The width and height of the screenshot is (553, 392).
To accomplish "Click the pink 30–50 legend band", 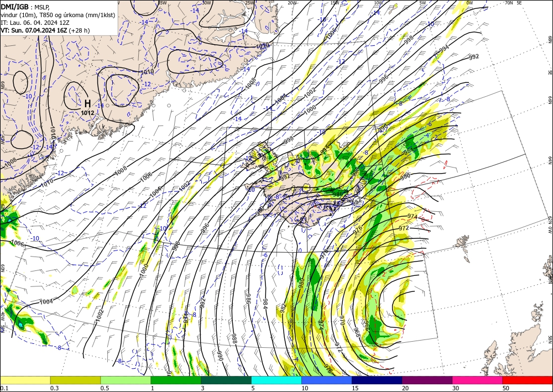I will pyautogui.click(x=478, y=380).
